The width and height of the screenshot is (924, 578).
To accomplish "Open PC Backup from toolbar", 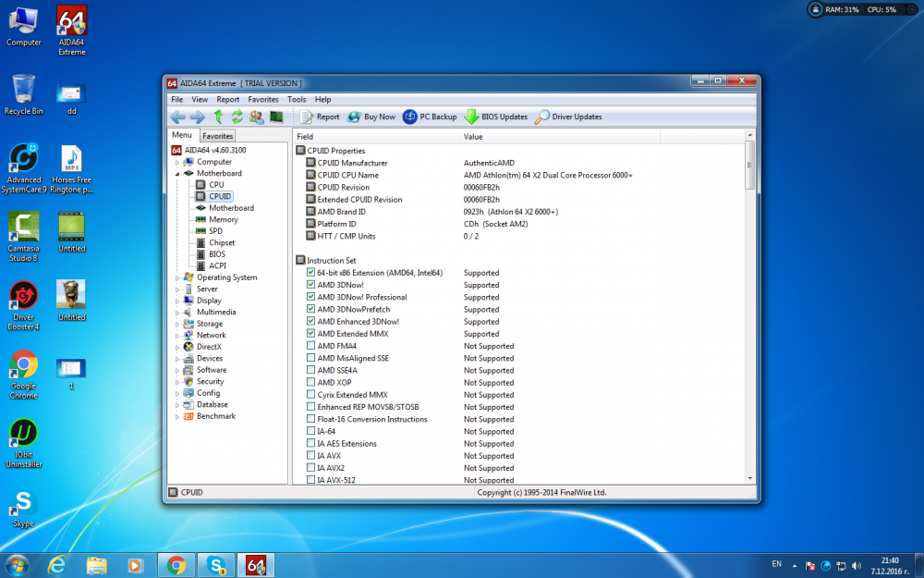I will (430, 117).
